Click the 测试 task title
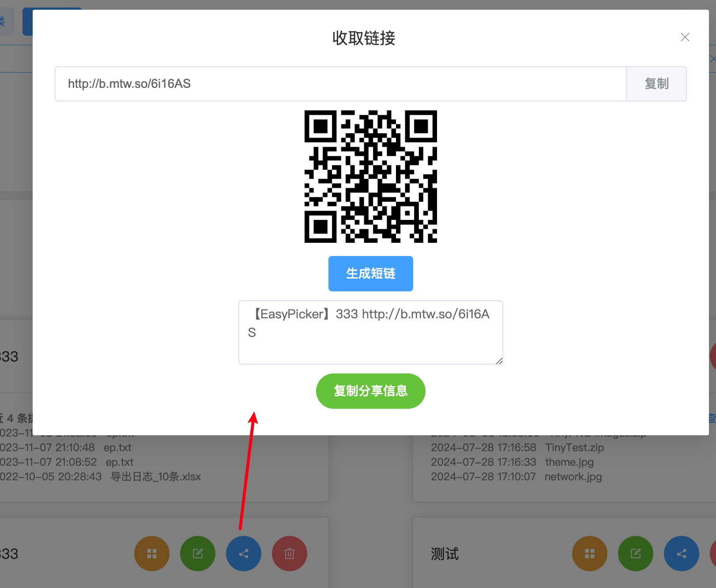716x588 pixels. click(x=445, y=554)
